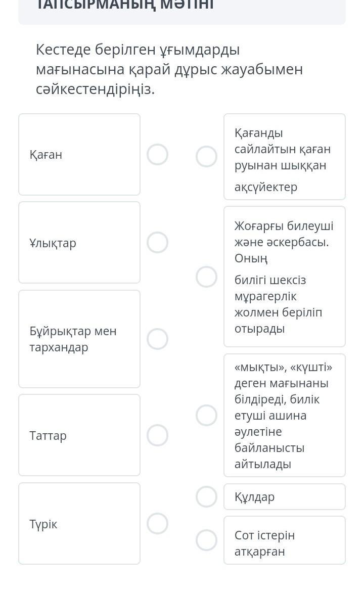Select radio for Қағанды сайлайтын ақсүйектер answer
Screen dimensions: 364x592
(206, 157)
